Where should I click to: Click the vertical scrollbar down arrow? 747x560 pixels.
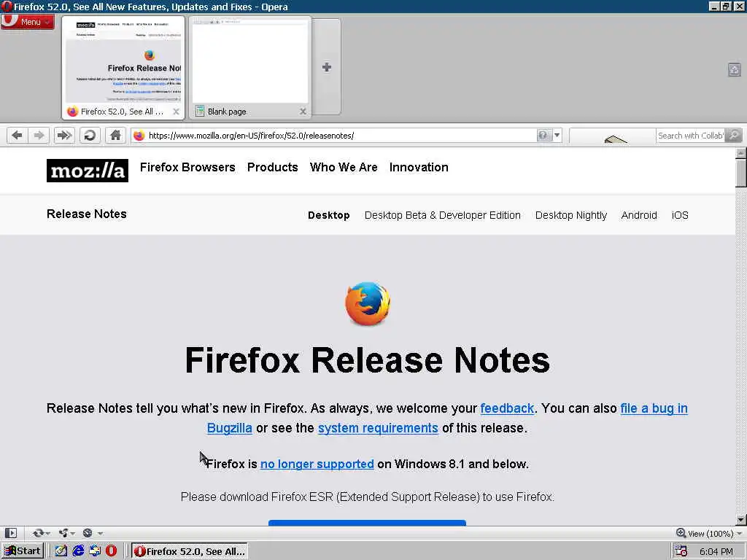[741, 520]
